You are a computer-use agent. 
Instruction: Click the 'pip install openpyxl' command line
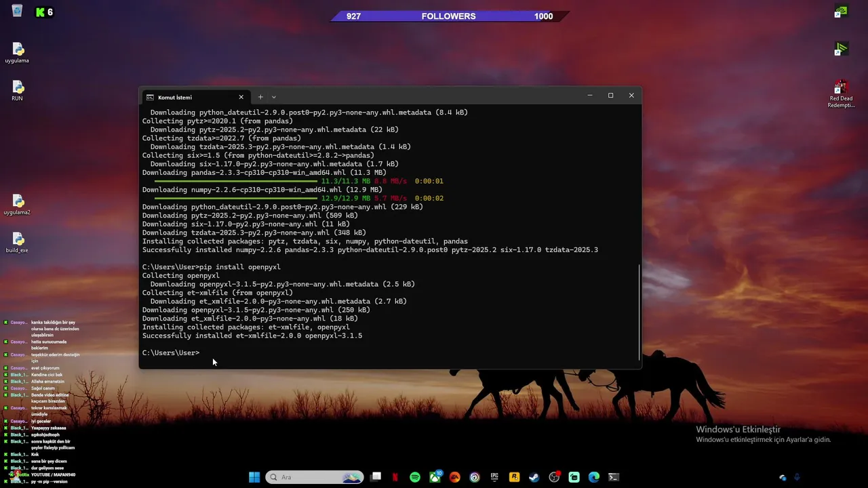pos(212,267)
